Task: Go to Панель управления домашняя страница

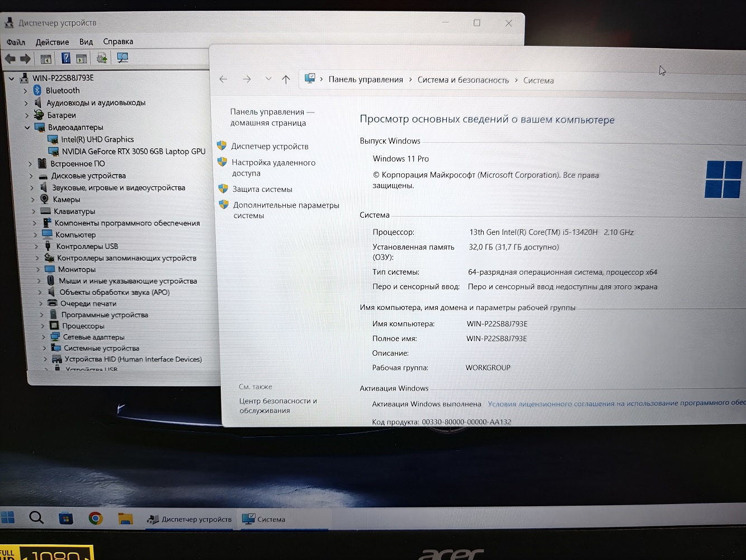Action: 272,117
